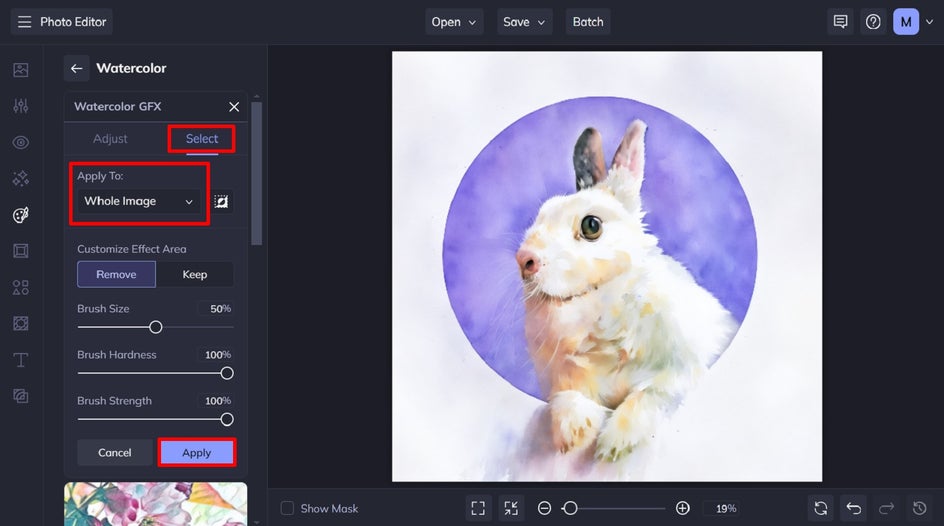This screenshot has width=944, height=526.
Task: Switch to Keep effect area mode
Action: point(195,274)
